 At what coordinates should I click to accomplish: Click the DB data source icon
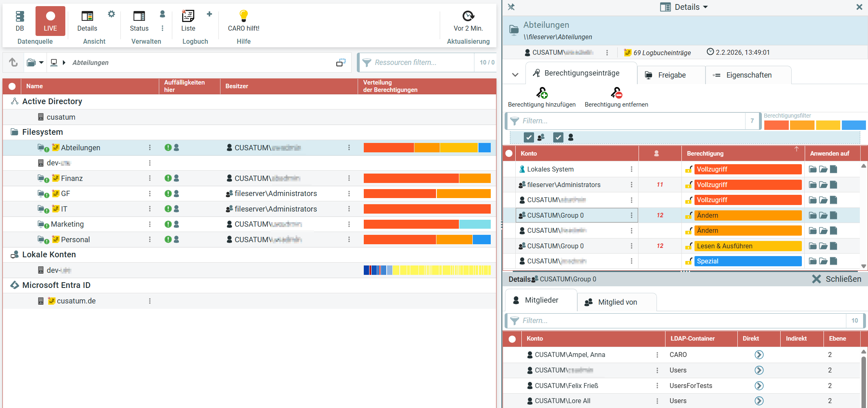click(x=20, y=16)
